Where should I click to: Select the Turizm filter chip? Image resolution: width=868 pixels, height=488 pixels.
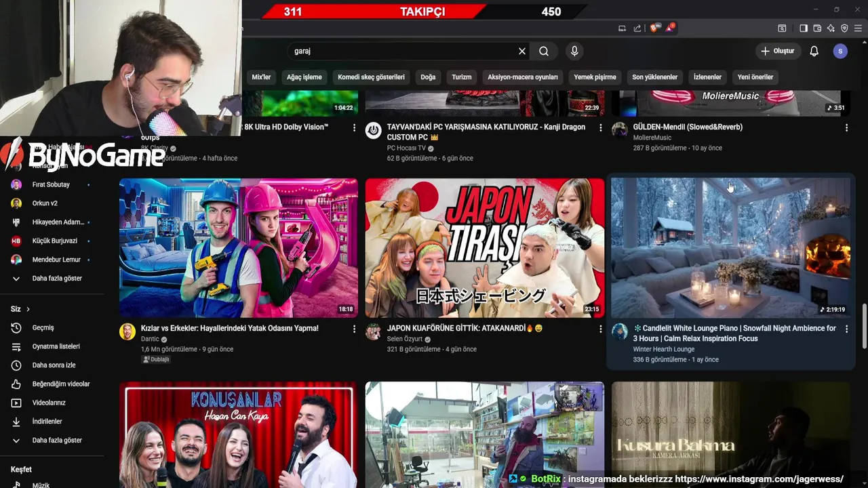(462, 77)
